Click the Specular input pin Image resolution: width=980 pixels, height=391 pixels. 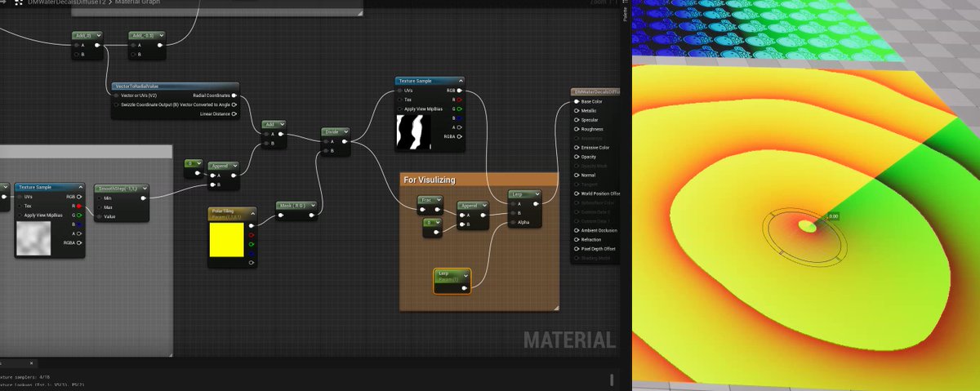tap(577, 120)
